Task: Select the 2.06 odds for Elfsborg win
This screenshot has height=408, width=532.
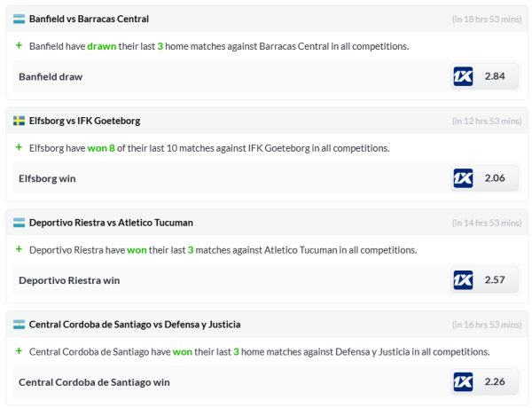Action: click(495, 178)
